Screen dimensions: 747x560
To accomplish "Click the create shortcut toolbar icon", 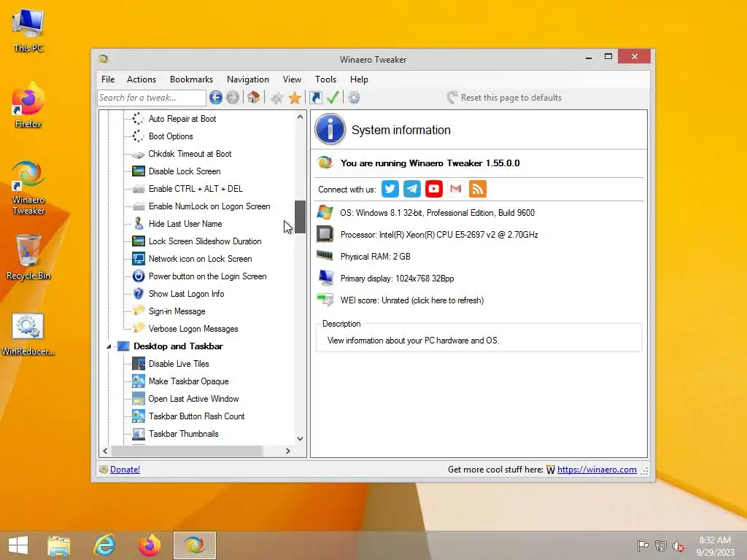I will click(x=315, y=98).
